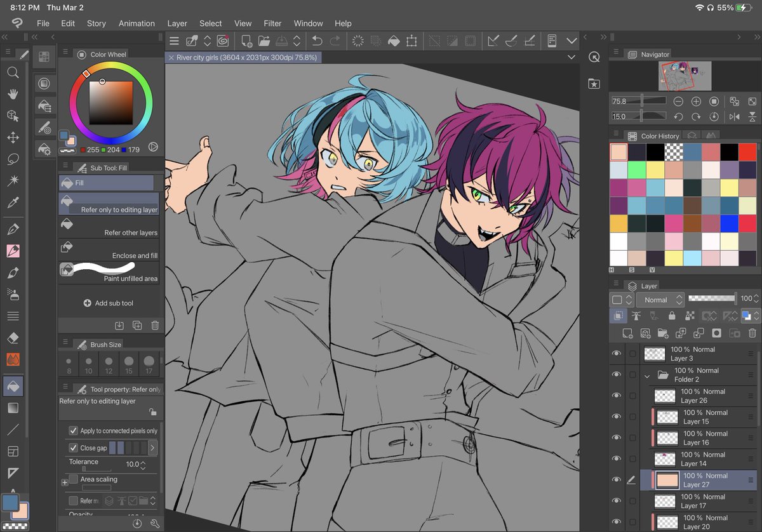Select the Gradient tool below Fill

point(13,408)
